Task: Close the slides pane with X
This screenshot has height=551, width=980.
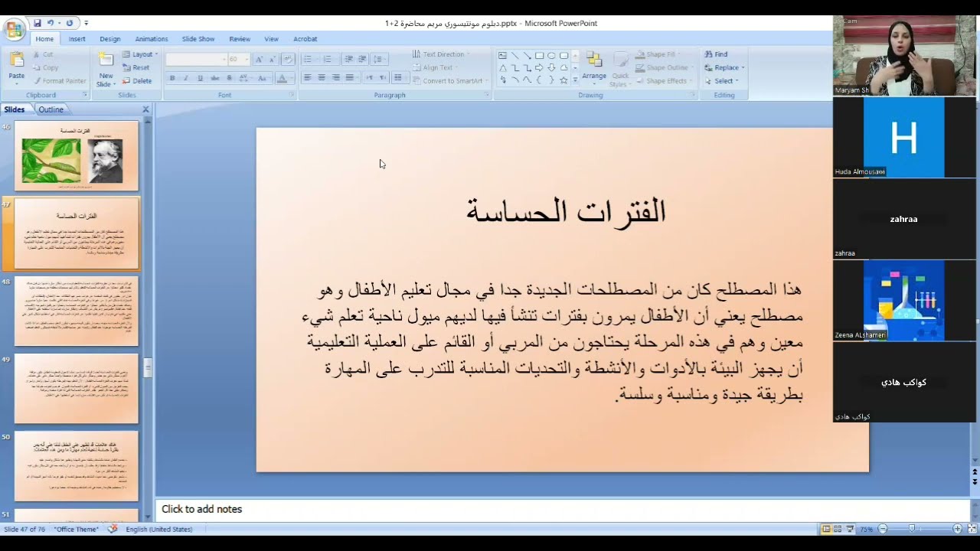Action: [145, 109]
